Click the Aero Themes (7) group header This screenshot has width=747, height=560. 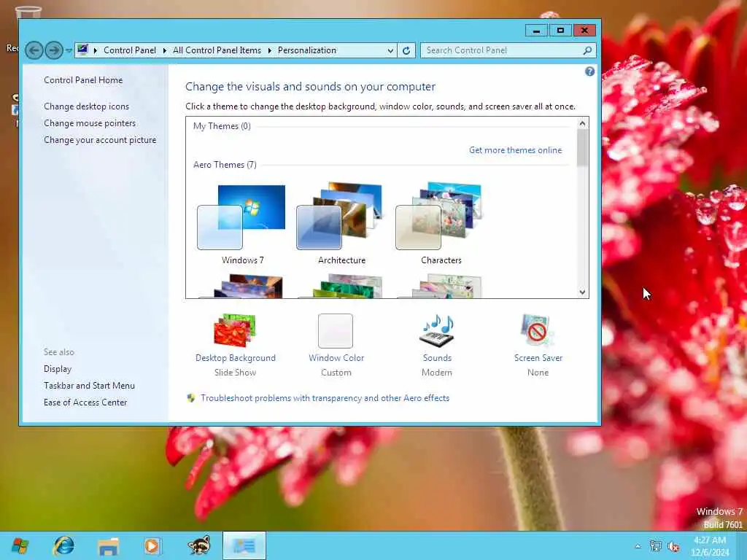click(225, 164)
